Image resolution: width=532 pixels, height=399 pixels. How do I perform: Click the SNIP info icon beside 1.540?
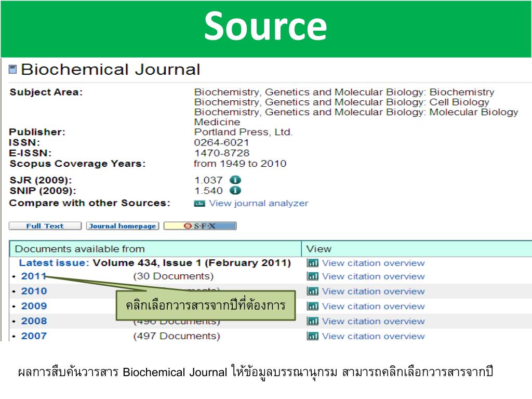(x=235, y=190)
